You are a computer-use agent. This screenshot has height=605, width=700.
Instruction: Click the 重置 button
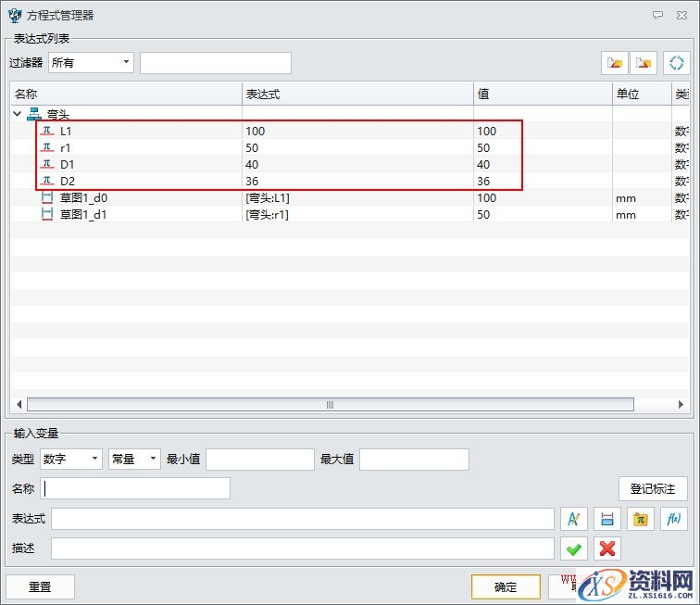pos(40,586)
